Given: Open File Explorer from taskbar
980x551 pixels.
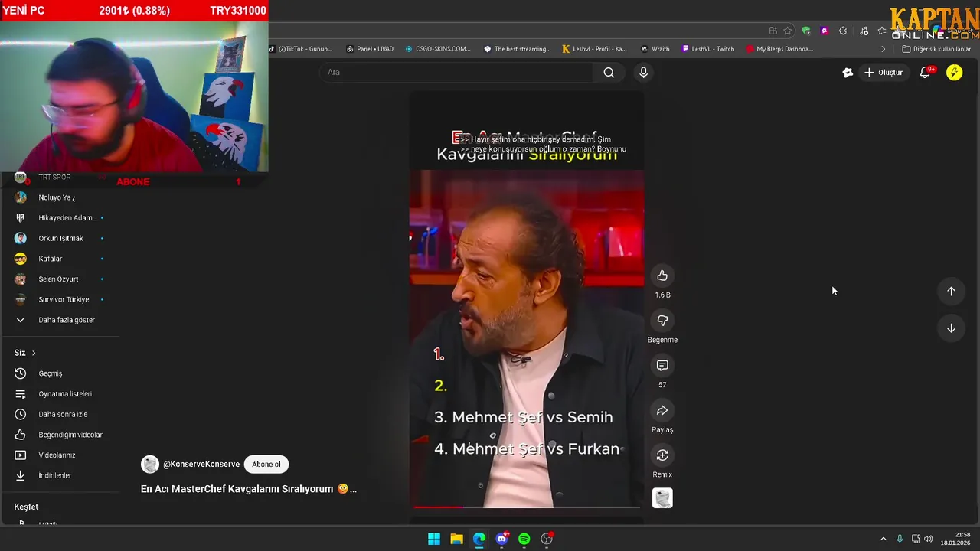Looking at the screenshot, I should pos(456,539).
